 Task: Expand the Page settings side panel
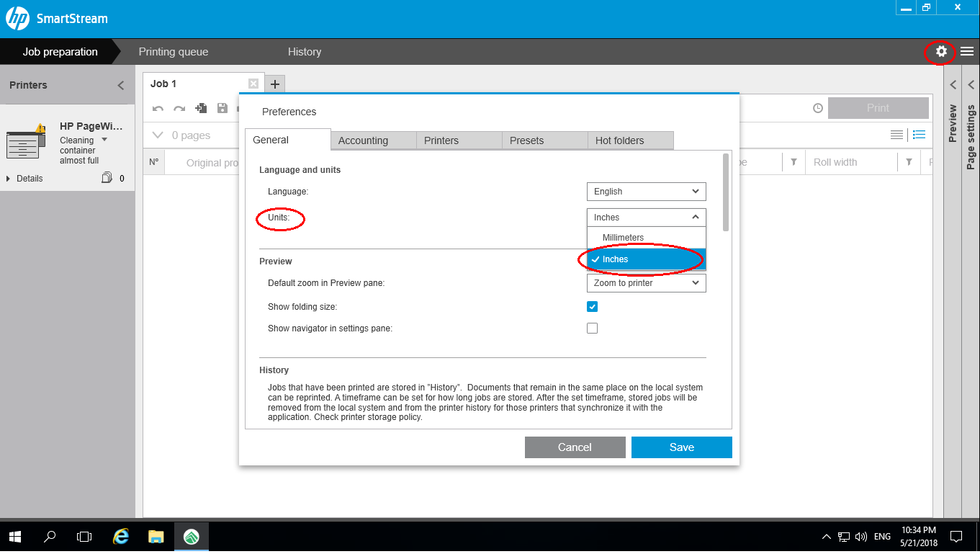[x=971, y=85]
